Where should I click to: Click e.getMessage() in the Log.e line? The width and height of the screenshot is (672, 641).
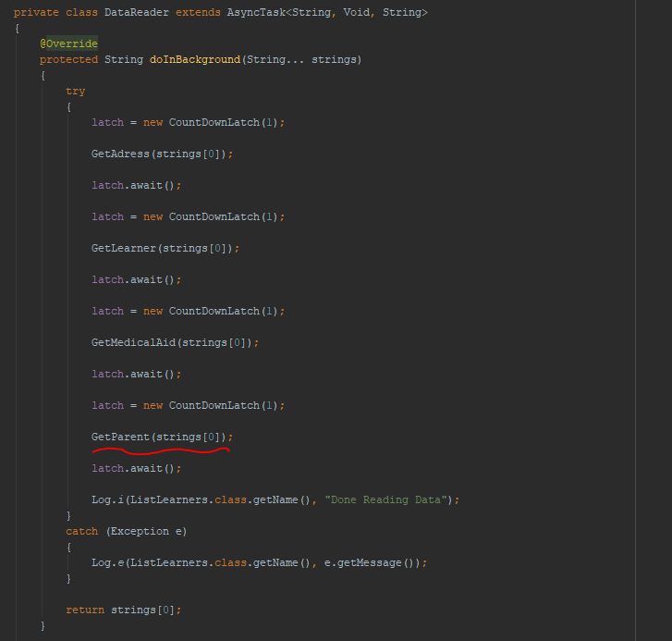(x=370, y=562)
